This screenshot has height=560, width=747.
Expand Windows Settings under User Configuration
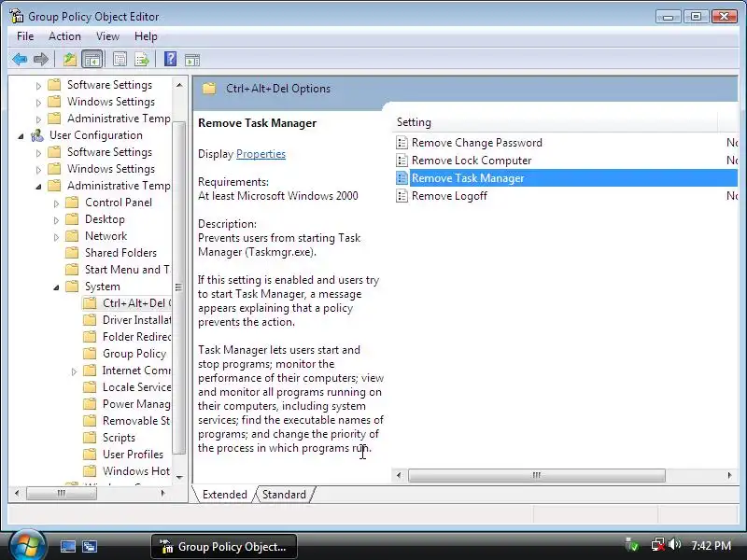pos(38,170)
